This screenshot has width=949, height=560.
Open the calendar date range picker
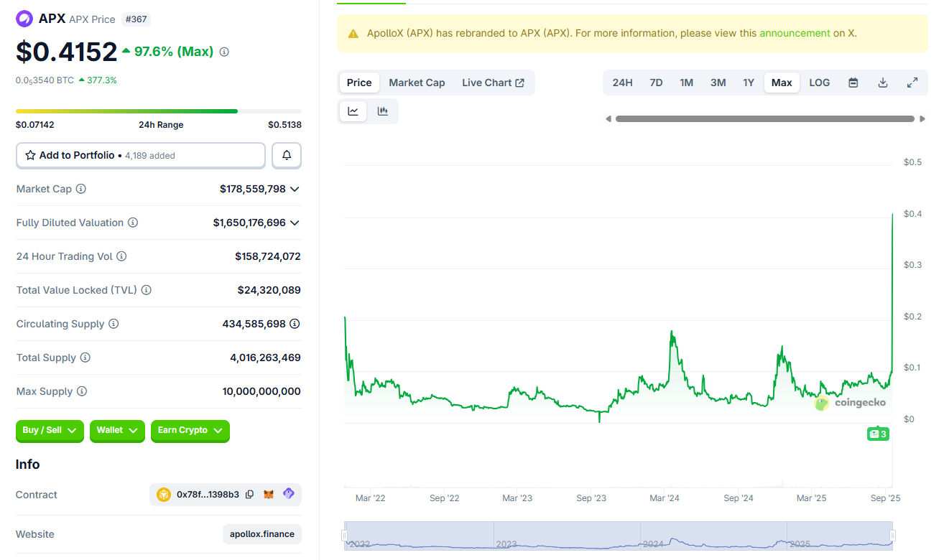click(x=853, y=83)
